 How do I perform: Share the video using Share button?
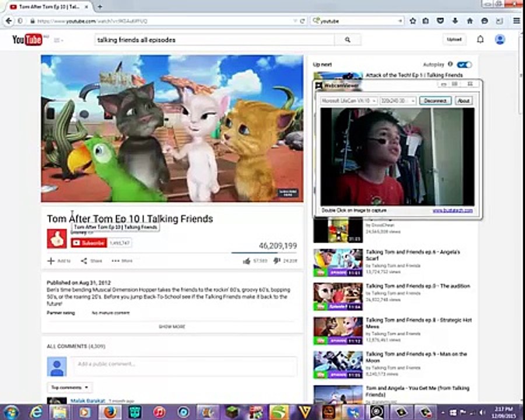click(92, 261)
